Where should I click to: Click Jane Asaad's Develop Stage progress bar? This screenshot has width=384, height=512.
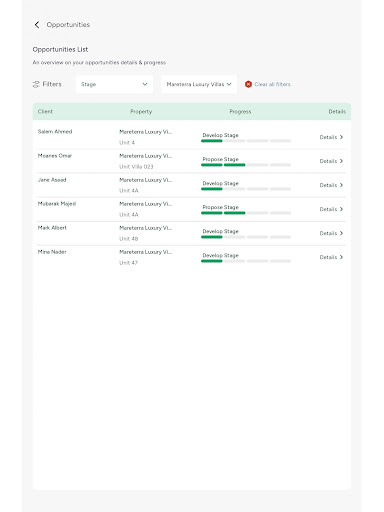click(x=246, y=189)
